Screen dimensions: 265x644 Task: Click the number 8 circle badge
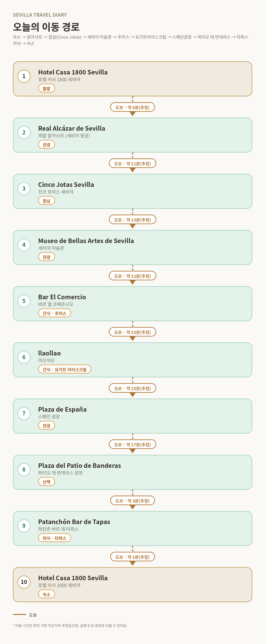24,470
